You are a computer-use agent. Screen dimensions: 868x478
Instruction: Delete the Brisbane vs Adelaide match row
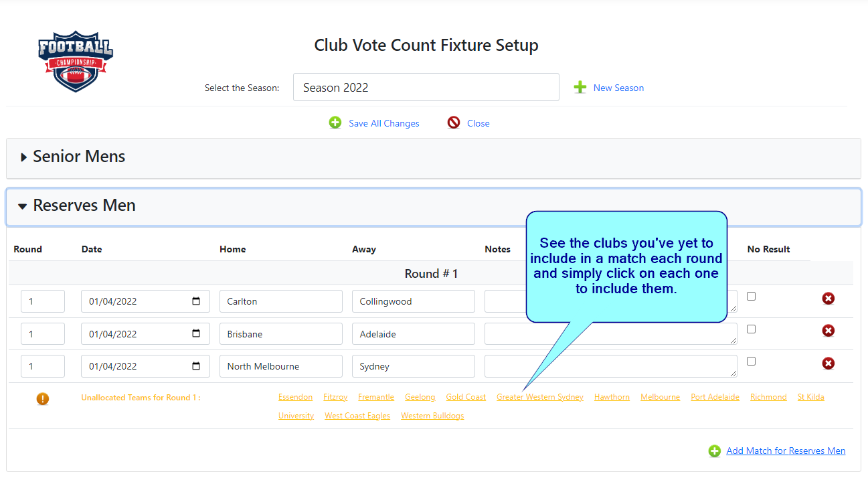click(x=829, y=331)
